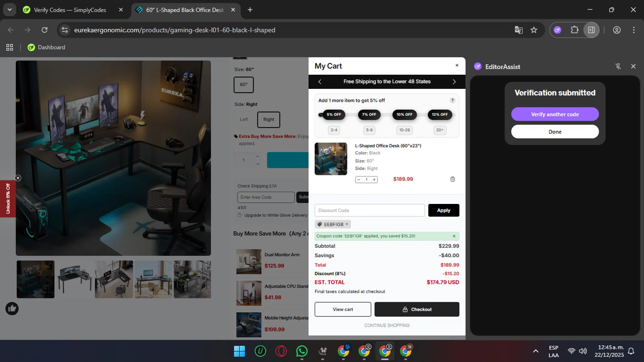
Task: Focus the Enter Area Code field
Action: click(266, 197)
